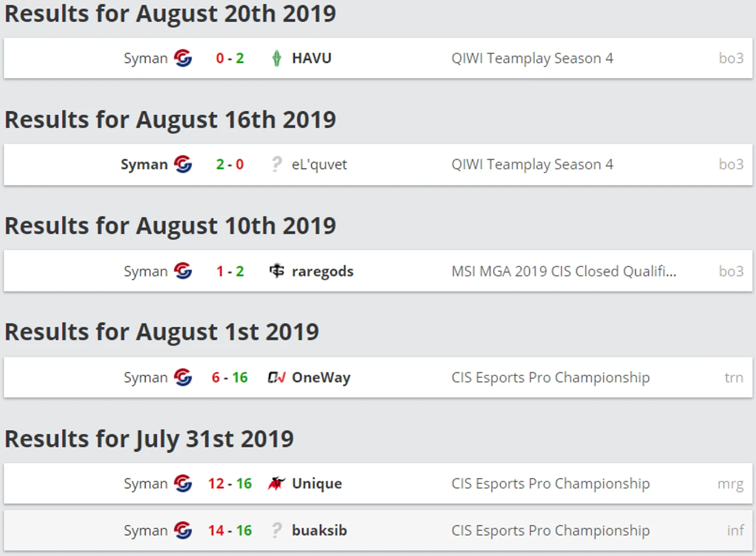Click the buaksib placeholder question-mark logo
Screen dimensions: 756x556
[277, 530]
